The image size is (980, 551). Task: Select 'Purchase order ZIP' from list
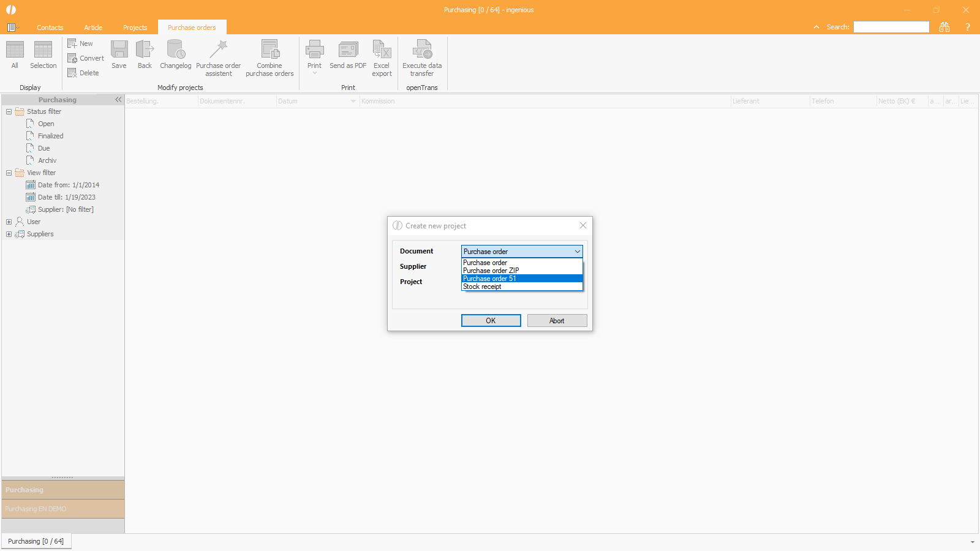pyautogui.click(x=491, y=271)
